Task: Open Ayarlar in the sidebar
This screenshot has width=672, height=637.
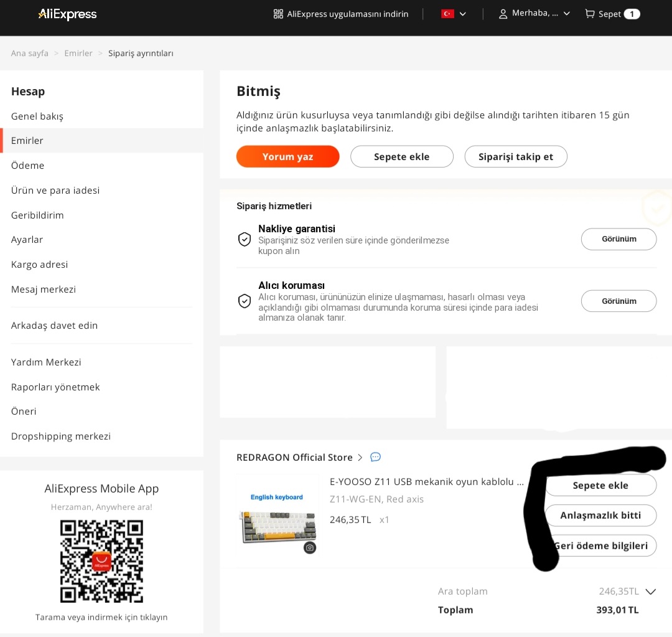Action: [x=27, y=239]
